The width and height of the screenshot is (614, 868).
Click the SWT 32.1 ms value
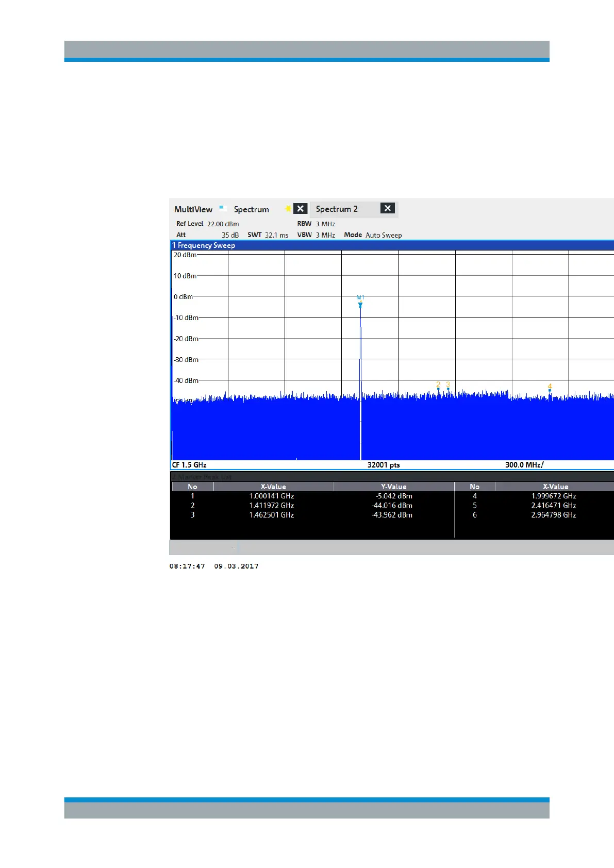[x=276, y=235]
